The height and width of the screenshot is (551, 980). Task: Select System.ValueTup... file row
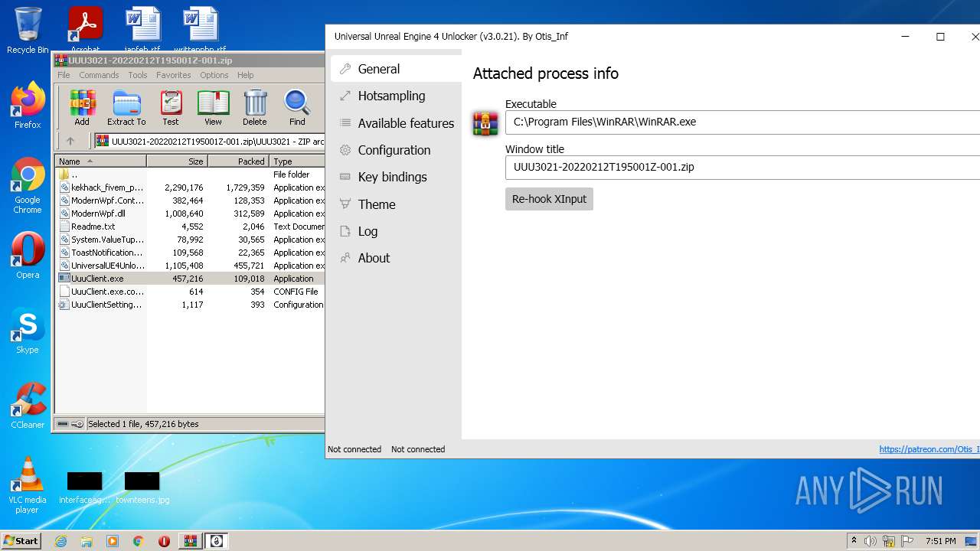pyautogui.click(x=191, y=240)
